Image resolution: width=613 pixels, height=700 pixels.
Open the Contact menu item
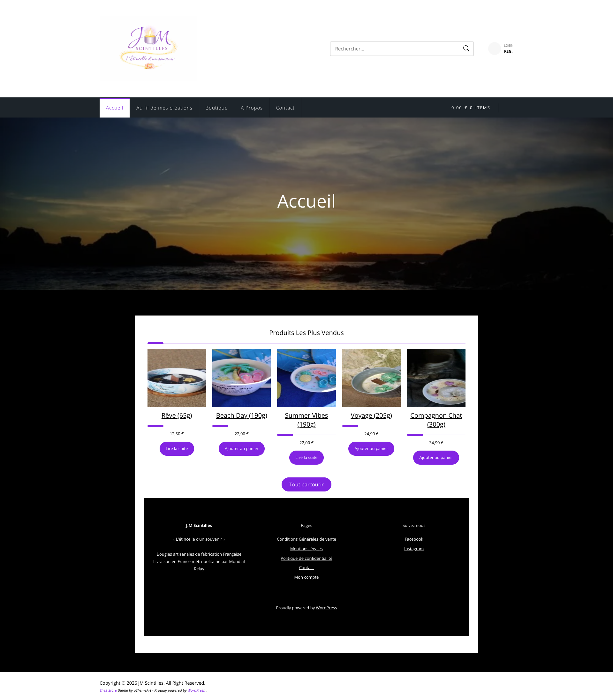pos(285,108)
